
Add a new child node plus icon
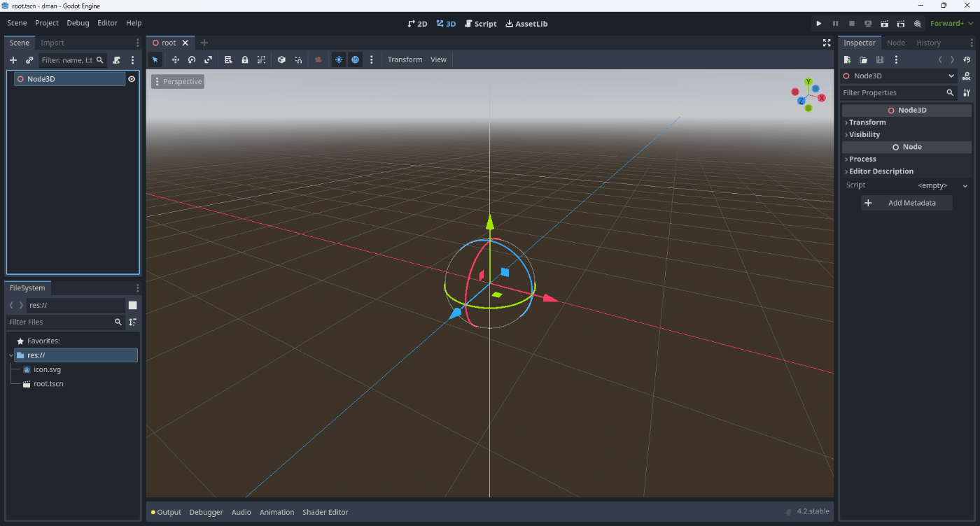pos(13,60)
